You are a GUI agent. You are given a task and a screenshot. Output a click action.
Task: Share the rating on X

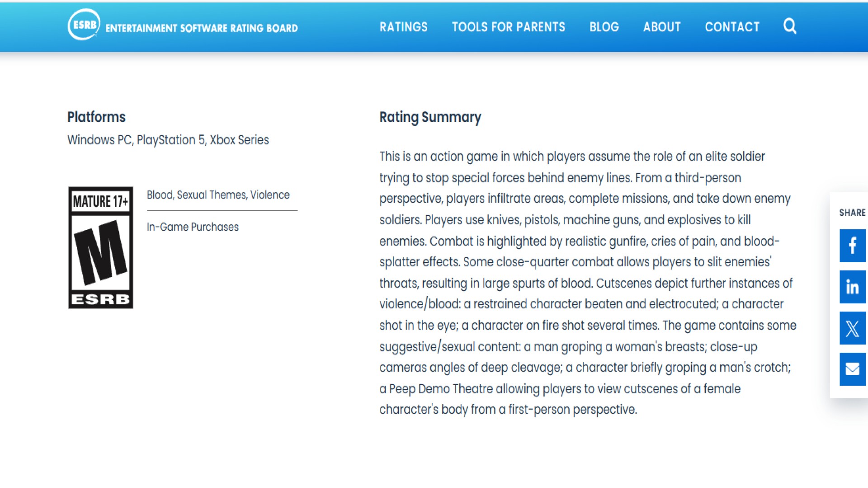(x=852, y=328)
